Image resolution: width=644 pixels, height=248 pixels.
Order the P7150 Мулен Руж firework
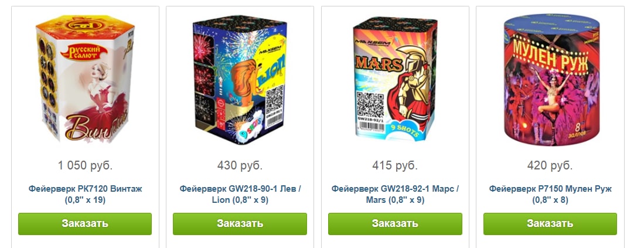[x=550, y=224]
